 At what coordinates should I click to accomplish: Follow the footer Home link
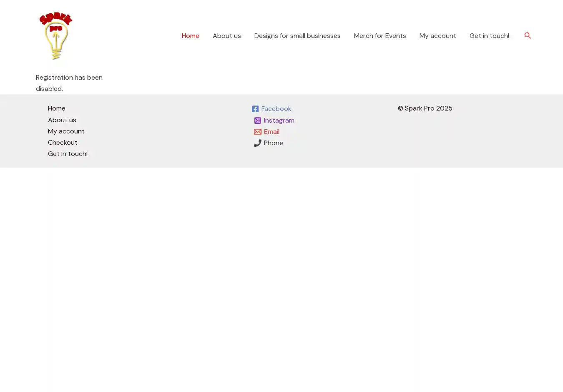57,108
